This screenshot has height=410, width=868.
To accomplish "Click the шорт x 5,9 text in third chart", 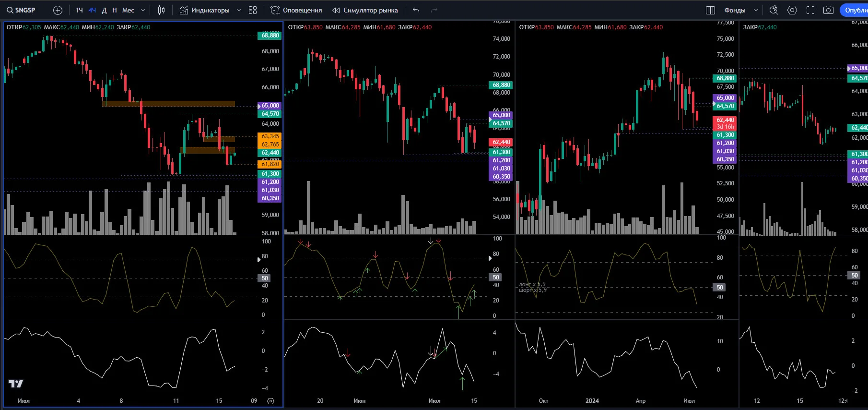I will [533, 290].
